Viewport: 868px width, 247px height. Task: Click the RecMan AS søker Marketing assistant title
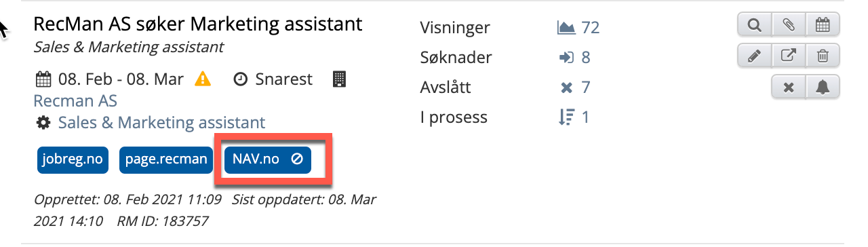point(198,25)
